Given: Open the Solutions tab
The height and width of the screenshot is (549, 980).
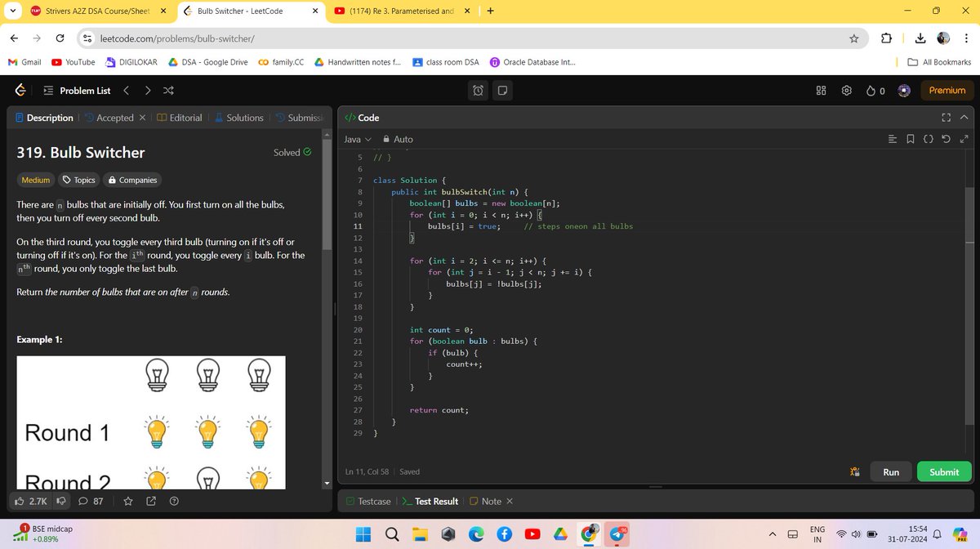Looking at the screenshot, I should 238,118.
